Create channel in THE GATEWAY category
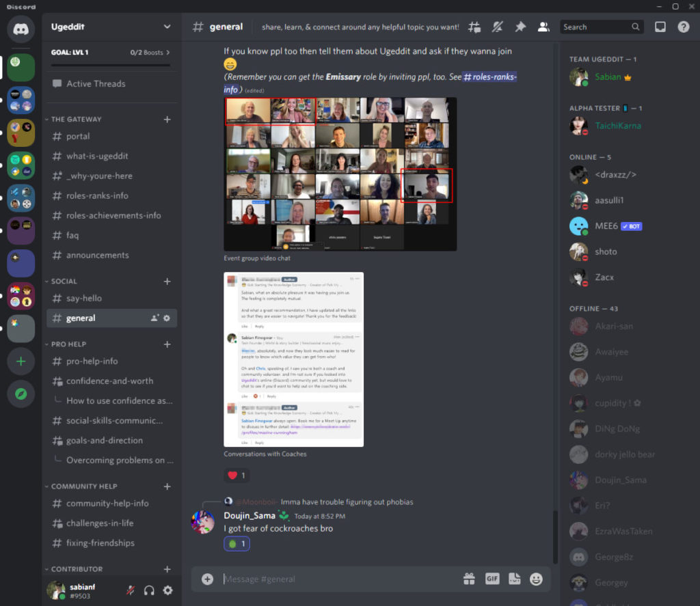The height and width of the screenshot is (606, 700). pos(167,119)
